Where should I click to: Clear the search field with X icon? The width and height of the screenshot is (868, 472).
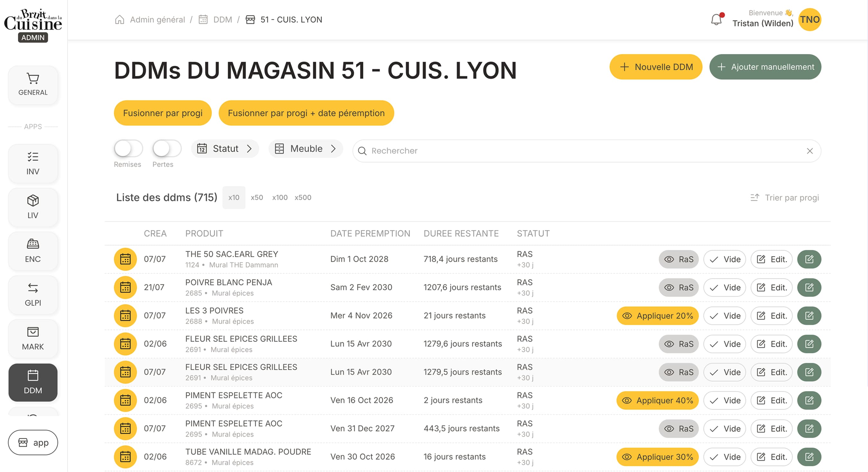[810, 151]
